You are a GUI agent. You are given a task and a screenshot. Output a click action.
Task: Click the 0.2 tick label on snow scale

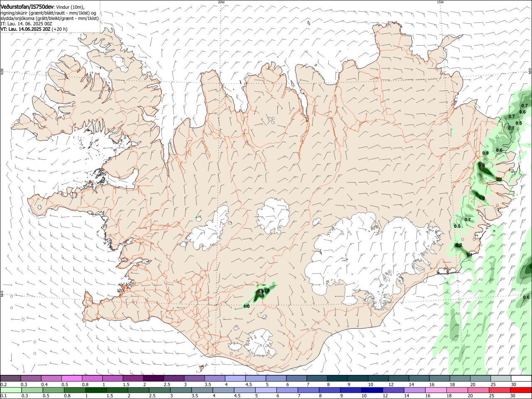(x=3, y=384)
